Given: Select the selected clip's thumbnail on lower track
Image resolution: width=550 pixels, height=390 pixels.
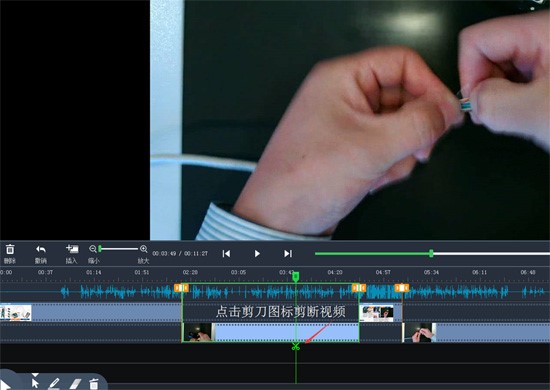Looking at the screenshot, I should pos(198,332).
